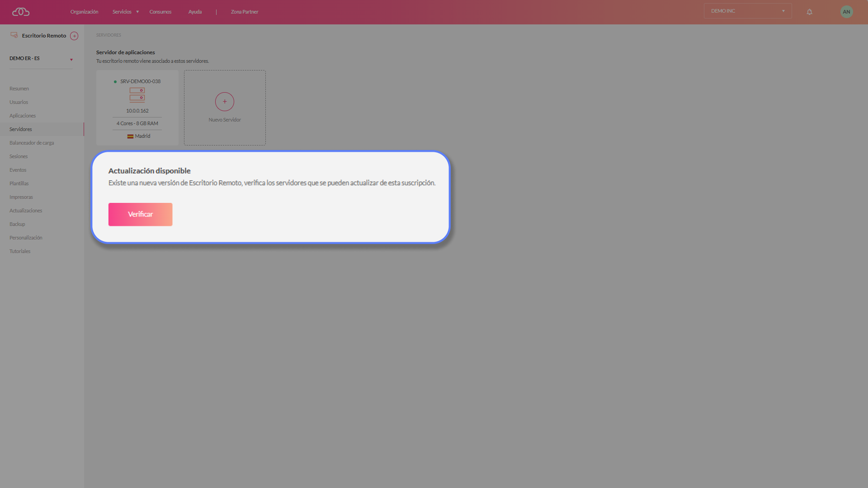Open the Organización menu
Screen dimensions: 868x488
click(x=84, y=12)
